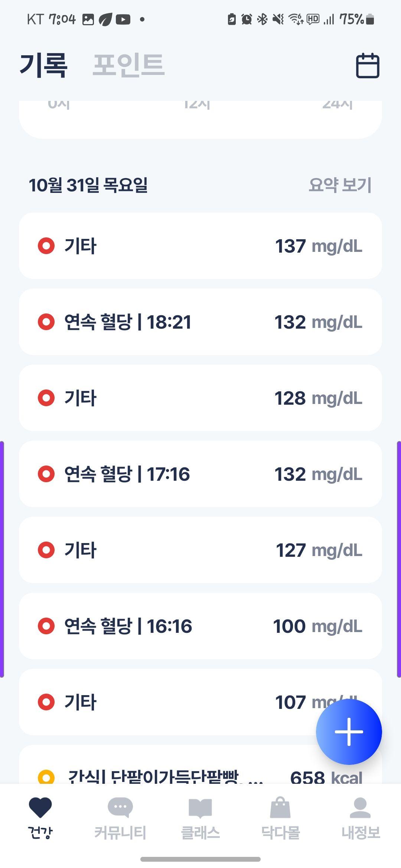The width and height of the screenshot is (401, 868).
Task: Tap the 요약 보기 link
Action: [x=340, y=185]
